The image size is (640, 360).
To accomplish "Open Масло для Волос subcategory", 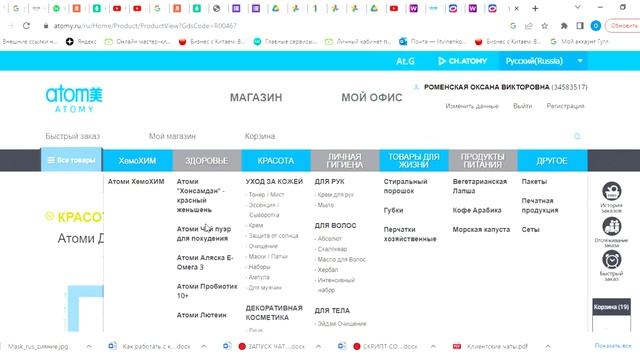I will point(342,260).
